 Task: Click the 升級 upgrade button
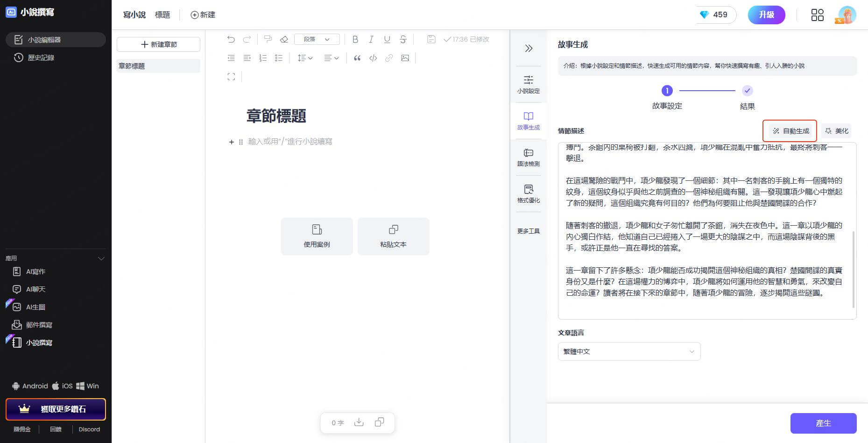766,14
